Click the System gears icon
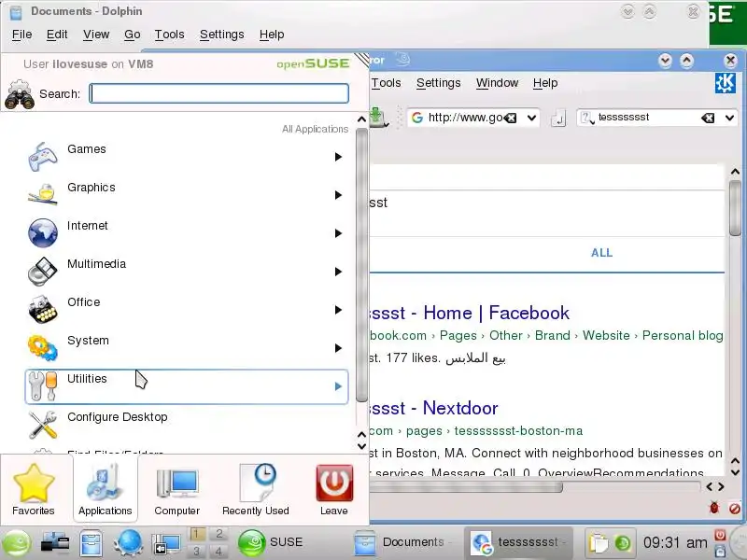The width and height of the screenshot is (747, 560). point(43,348)
